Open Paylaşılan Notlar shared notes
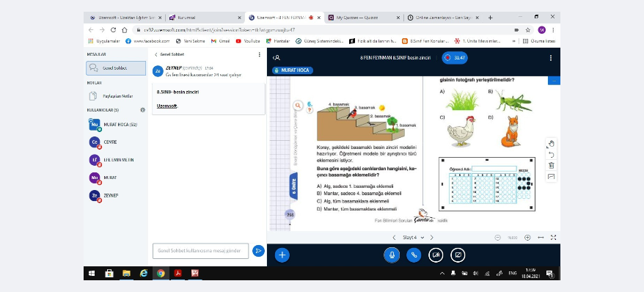644x292 pixels. (116, 96)
